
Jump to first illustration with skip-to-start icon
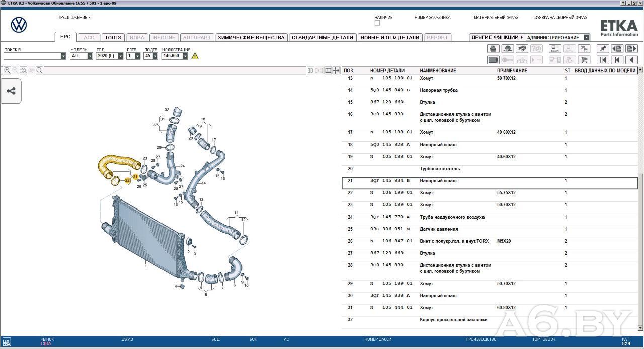click(602, 60)
